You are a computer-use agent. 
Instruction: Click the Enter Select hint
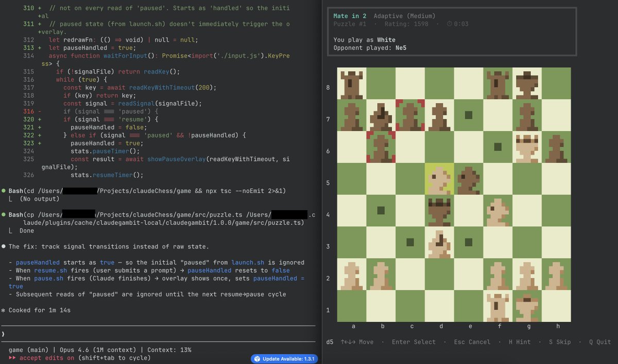coord(414,342)
